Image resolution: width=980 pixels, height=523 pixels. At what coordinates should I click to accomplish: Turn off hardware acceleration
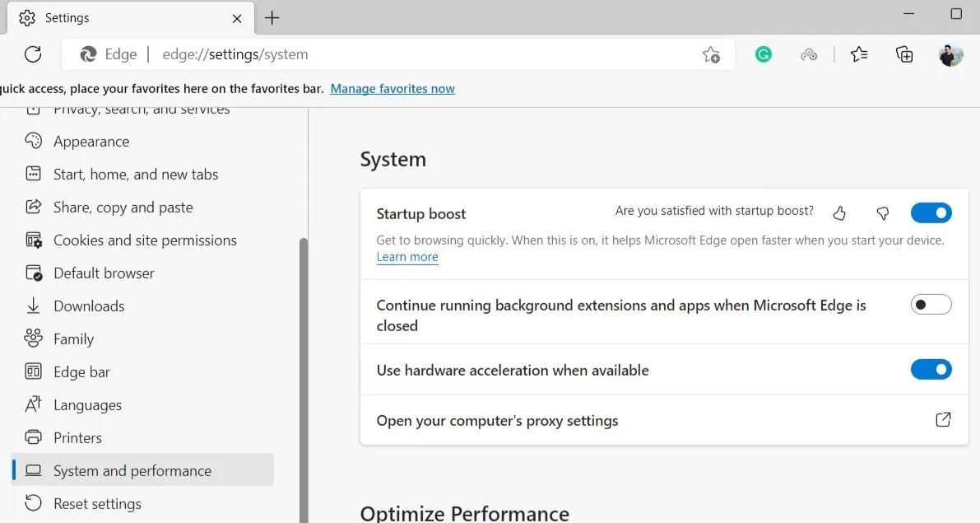[931, 369]
